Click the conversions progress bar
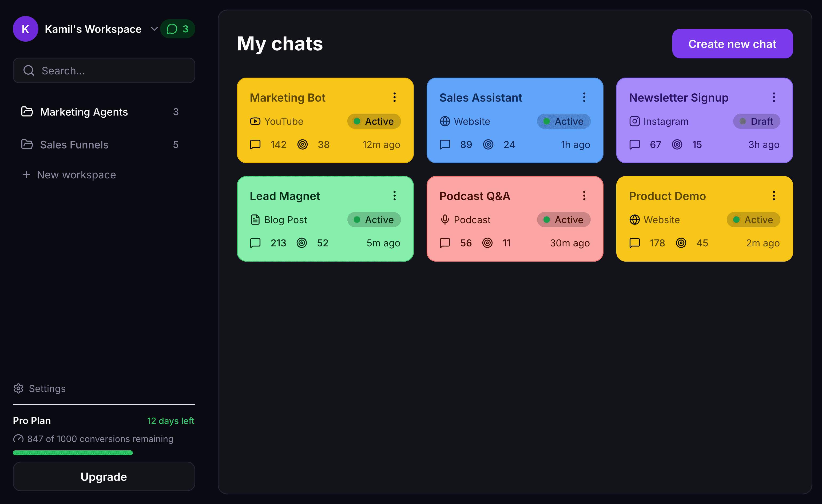 point(73,453)
